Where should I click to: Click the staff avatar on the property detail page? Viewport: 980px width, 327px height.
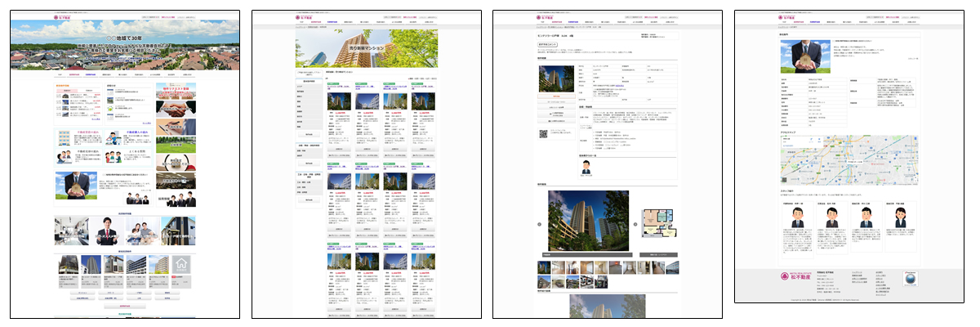click(x=586, y=166)
